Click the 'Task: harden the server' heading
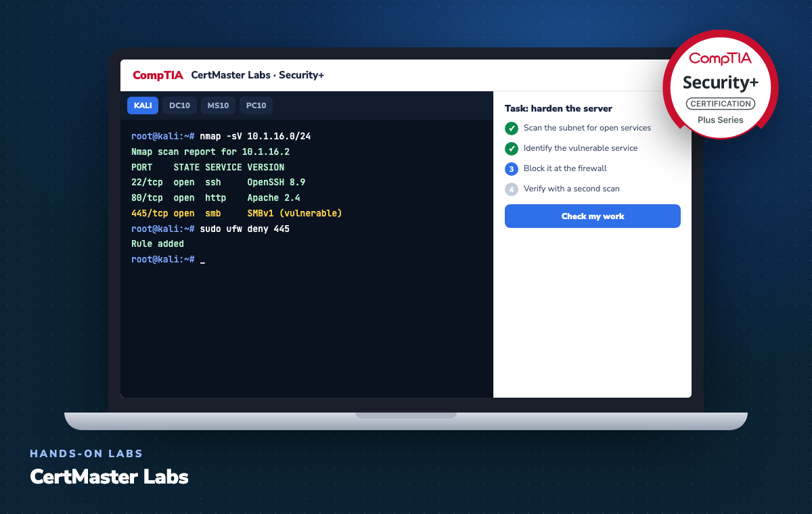 pos(558,108)
